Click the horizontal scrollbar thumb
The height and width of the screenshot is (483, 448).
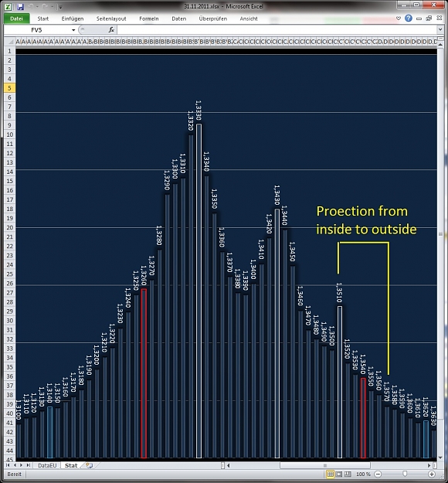click(x=325, y=465)
